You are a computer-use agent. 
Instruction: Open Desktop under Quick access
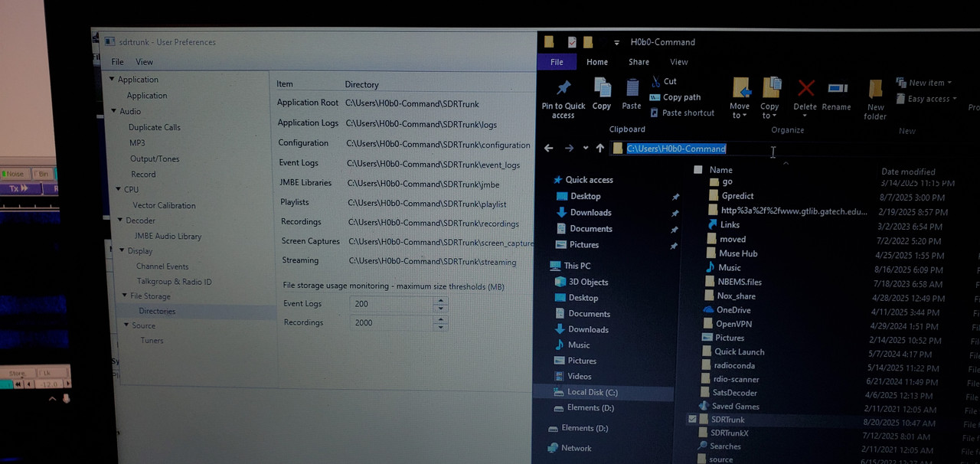click(586, 197)
